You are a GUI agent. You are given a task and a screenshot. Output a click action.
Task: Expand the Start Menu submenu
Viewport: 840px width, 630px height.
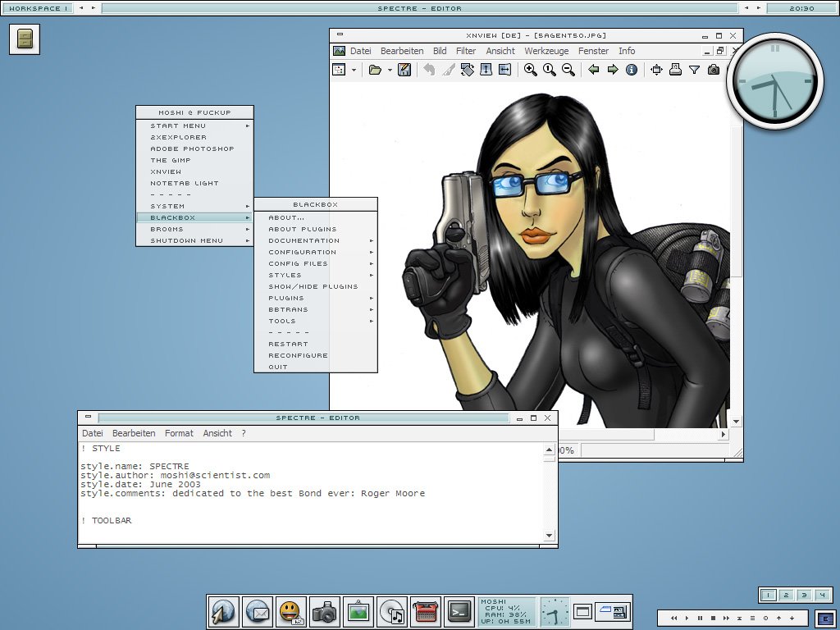click(x=194, y=126)
